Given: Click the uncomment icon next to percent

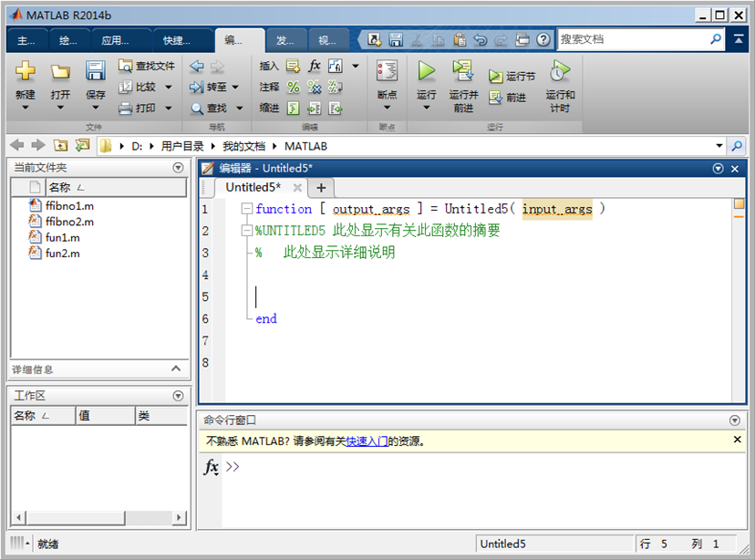Looking at the screenshot, I should coord(314,87).
